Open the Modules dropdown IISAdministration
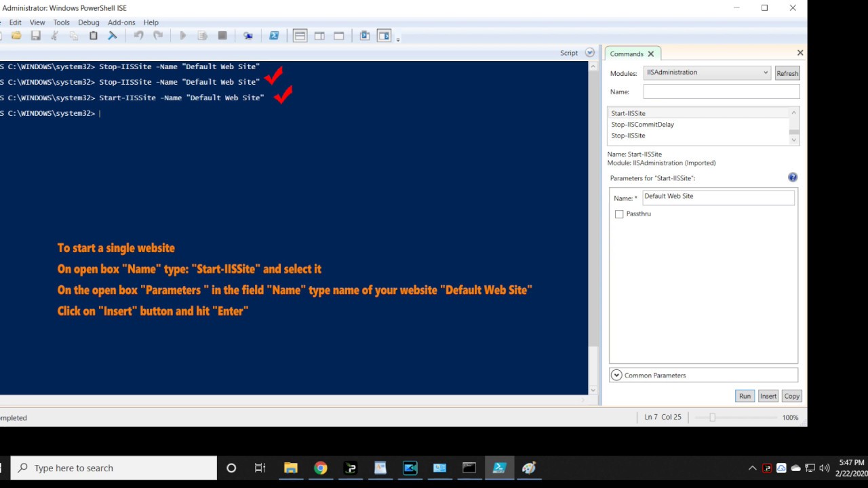Screen dimensions: 868x488 coord(707,73)
